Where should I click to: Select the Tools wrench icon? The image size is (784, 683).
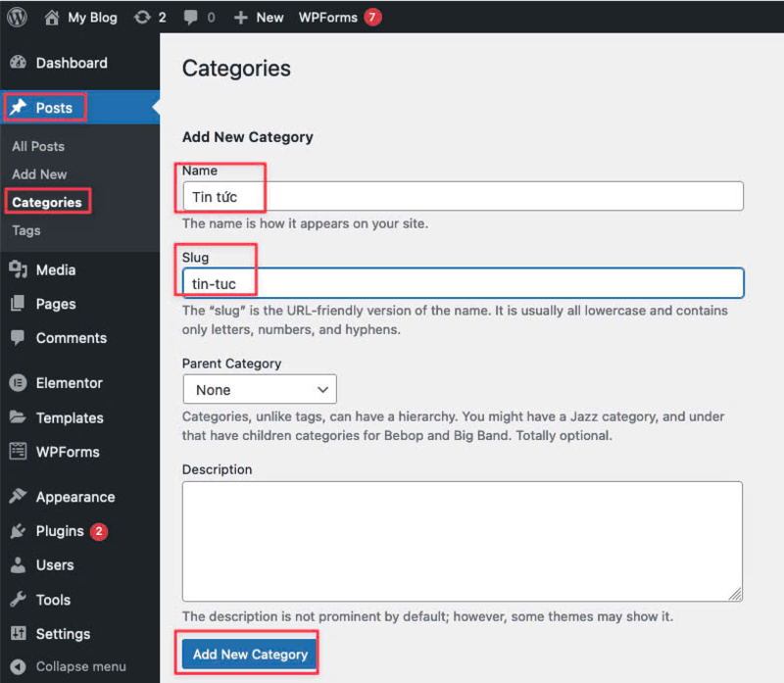tap(21, 600)
